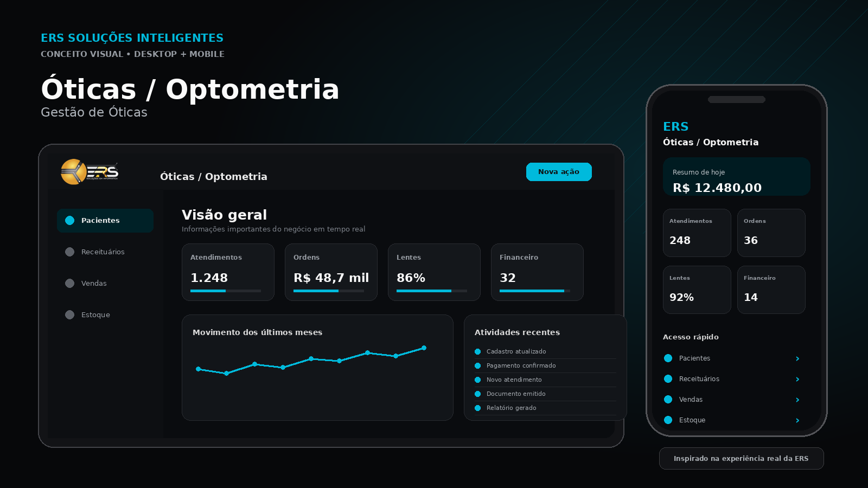
Task: Open the Pagamento confirmado activity
Action: pos(545,366)
